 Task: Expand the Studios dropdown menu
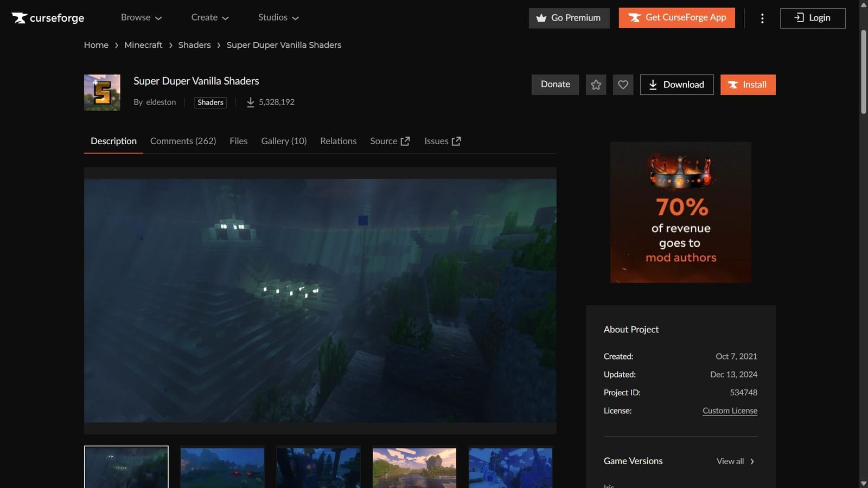pos(278,17)
